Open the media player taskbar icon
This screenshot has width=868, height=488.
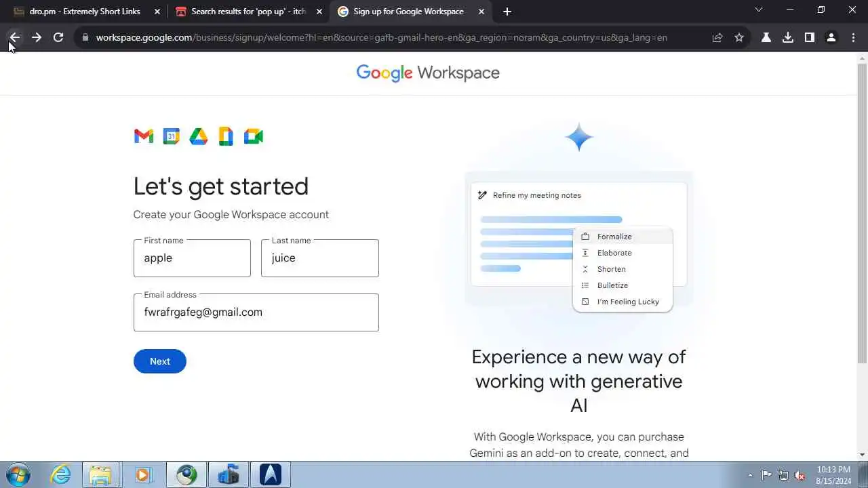(x=143, y=474)
